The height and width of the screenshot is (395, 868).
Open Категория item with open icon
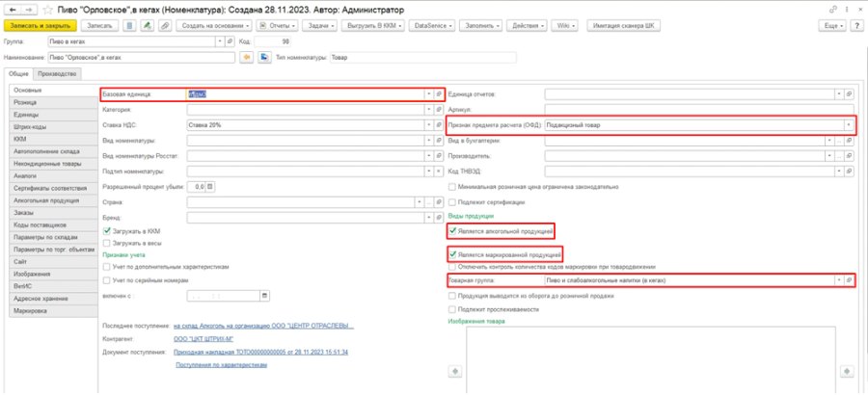point(438,110)
